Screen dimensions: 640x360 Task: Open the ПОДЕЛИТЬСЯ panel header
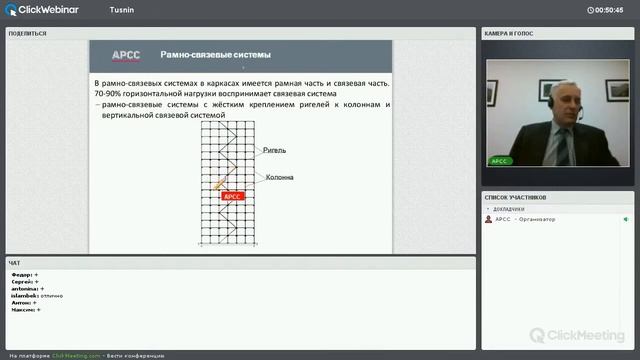tap(241, 33)
